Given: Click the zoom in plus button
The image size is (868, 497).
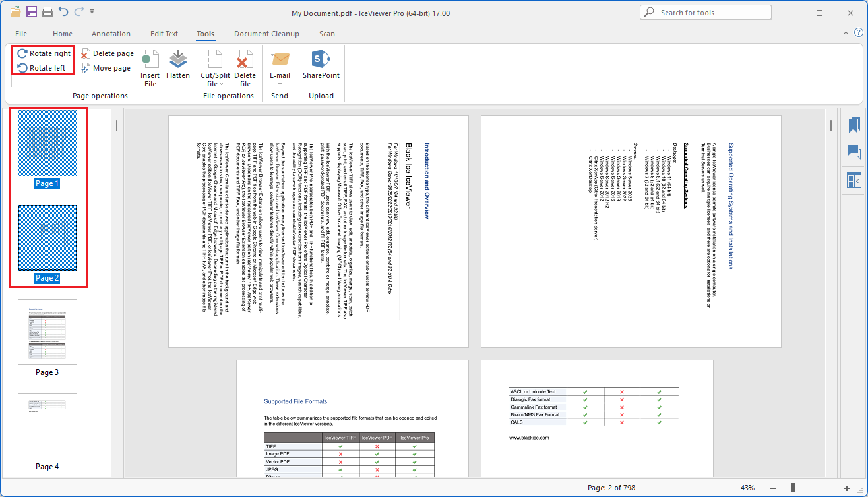Looking at the screenshot, I should [847, 488].
